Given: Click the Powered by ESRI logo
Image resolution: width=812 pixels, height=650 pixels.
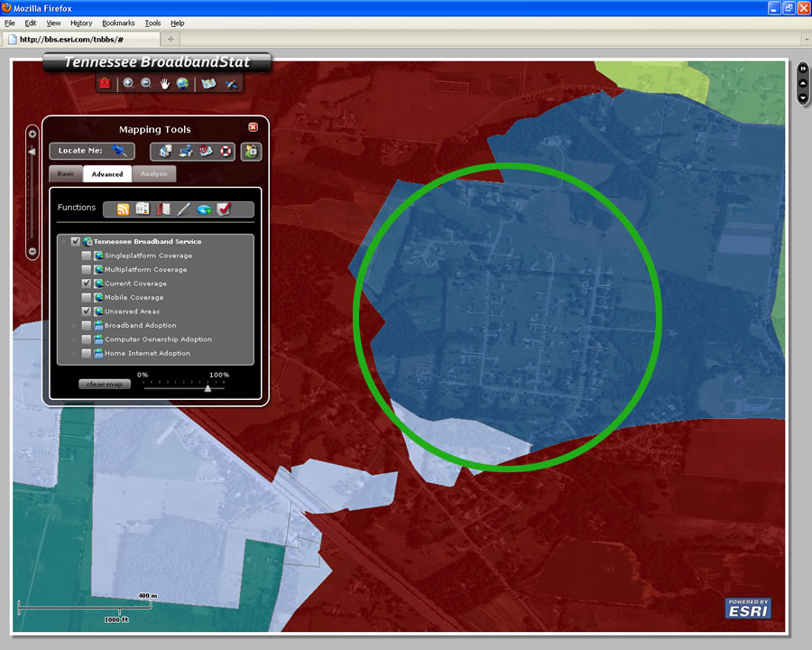Looking at the screenshot, I should [748, 608].
